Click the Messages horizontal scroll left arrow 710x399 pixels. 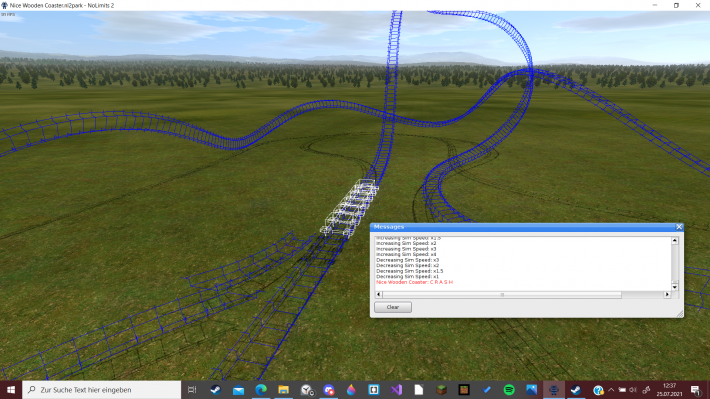[x=379, y=294]
